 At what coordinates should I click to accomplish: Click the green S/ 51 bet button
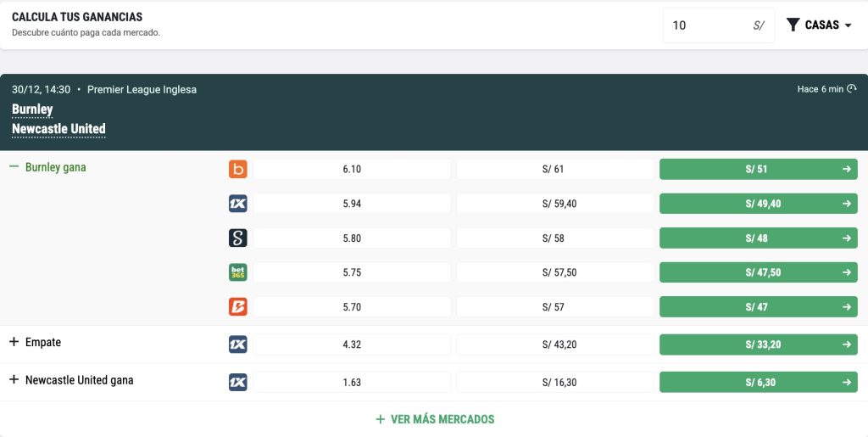tap(758, 170)
